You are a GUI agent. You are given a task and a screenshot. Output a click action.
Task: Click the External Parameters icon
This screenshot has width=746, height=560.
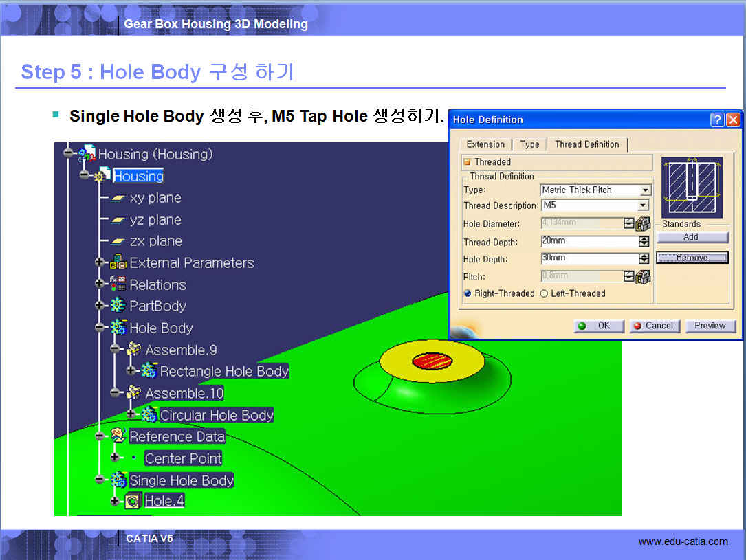click(118, 262)
